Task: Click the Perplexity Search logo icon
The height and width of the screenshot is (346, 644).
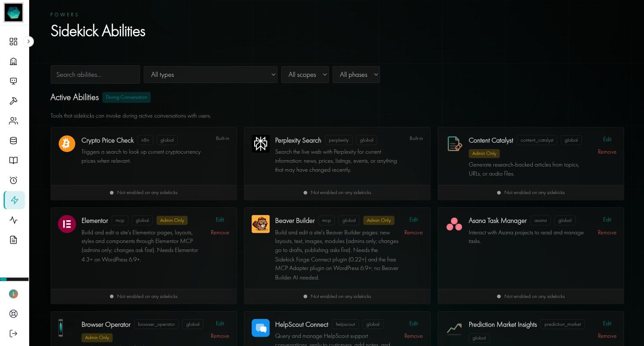Action: (261, 144)
